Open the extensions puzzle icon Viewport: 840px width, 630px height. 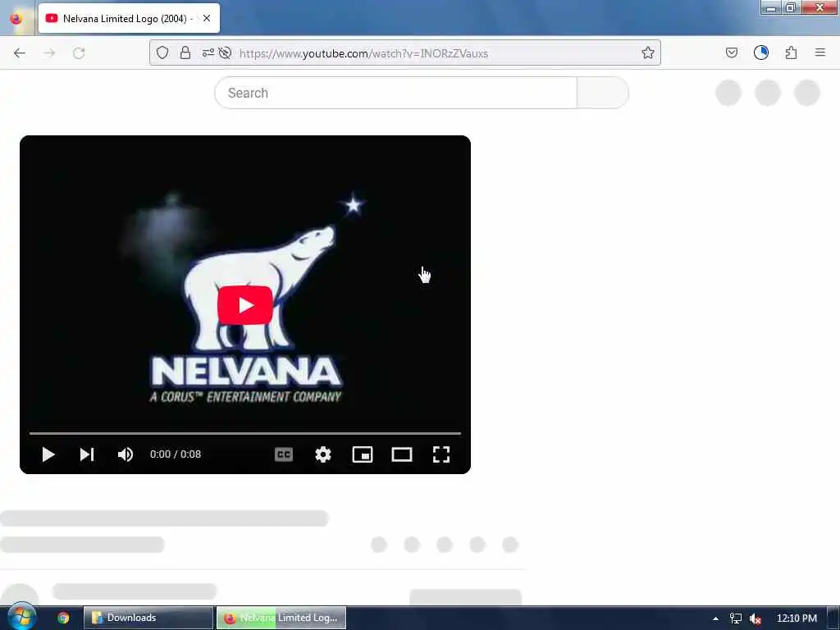[x=791, y=52]
